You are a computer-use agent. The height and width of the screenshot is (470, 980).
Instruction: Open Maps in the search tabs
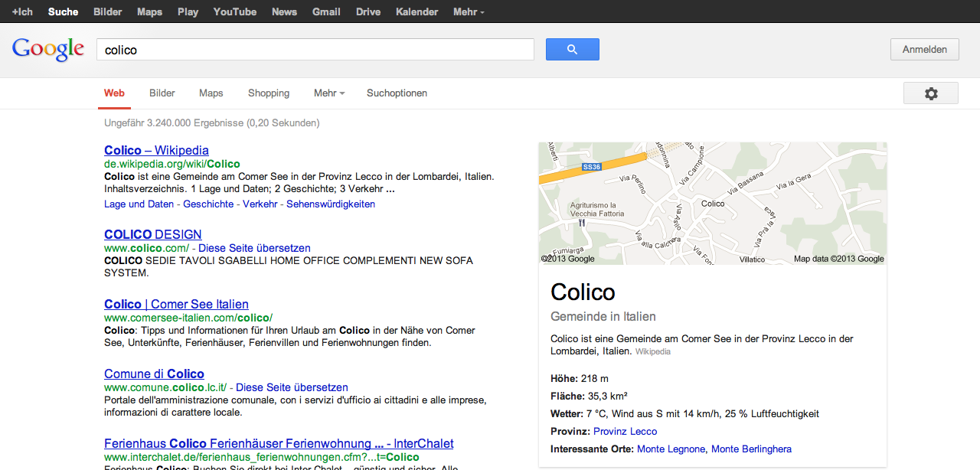click(211, 93)
